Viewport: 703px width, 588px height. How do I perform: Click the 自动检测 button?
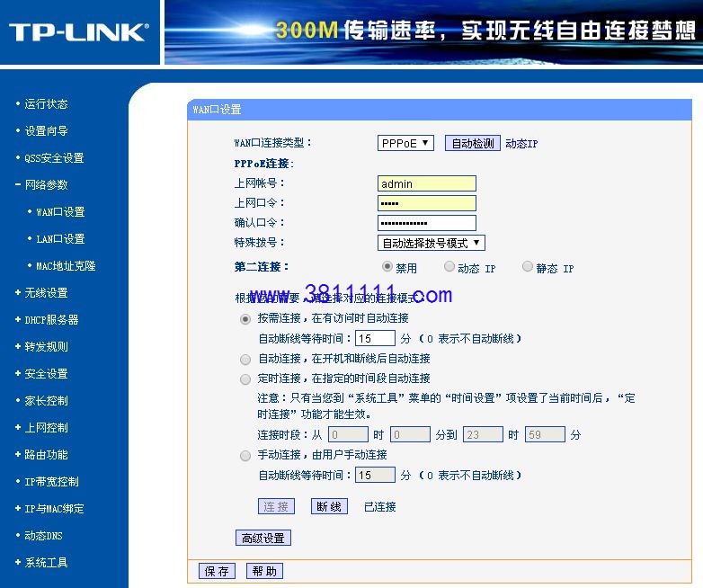[x=473, y=143]
